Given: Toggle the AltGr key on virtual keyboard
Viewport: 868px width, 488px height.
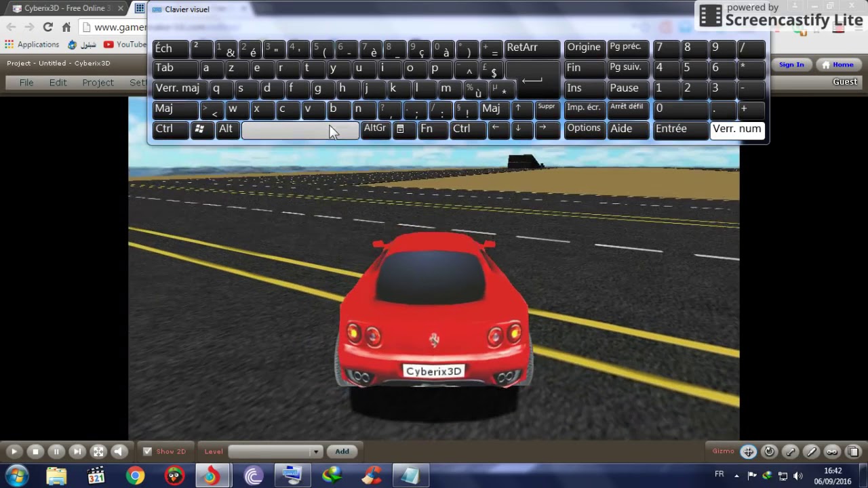Looking at the screenshot, I should (375, 129).
